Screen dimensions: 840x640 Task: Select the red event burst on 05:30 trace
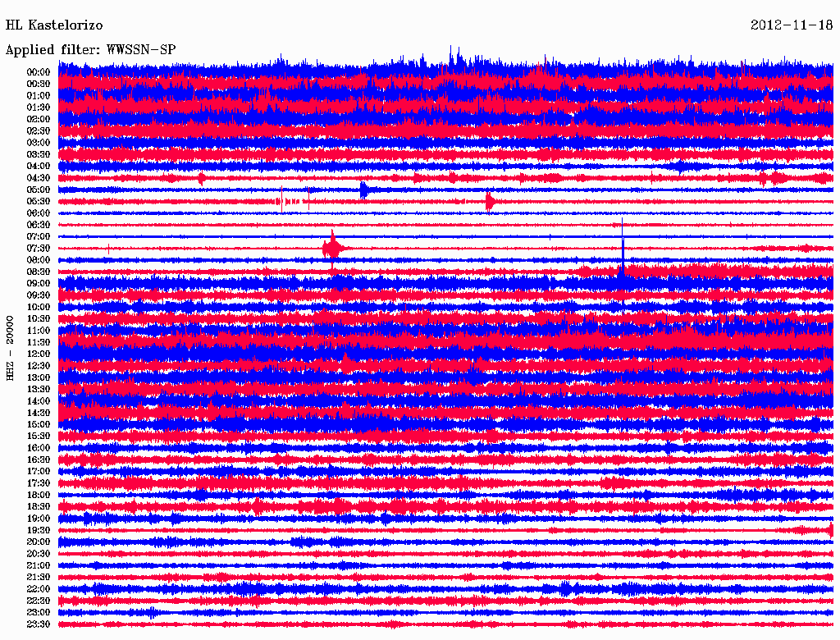[x=489, y=201]
